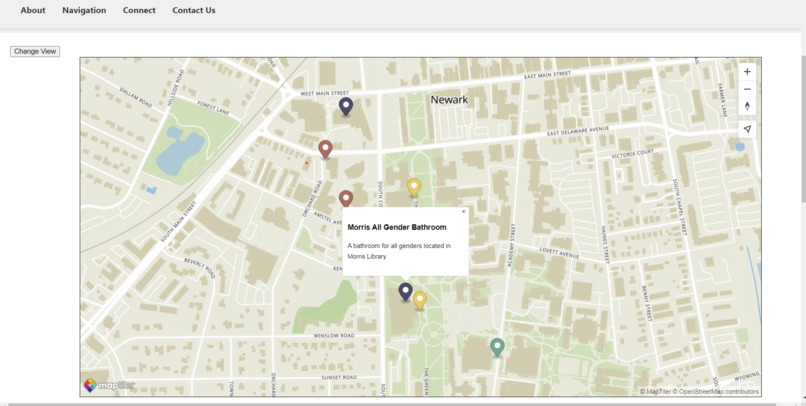
Task: Click the SOUTH CHAPEL STREET label
Action: tap(679, 207)
